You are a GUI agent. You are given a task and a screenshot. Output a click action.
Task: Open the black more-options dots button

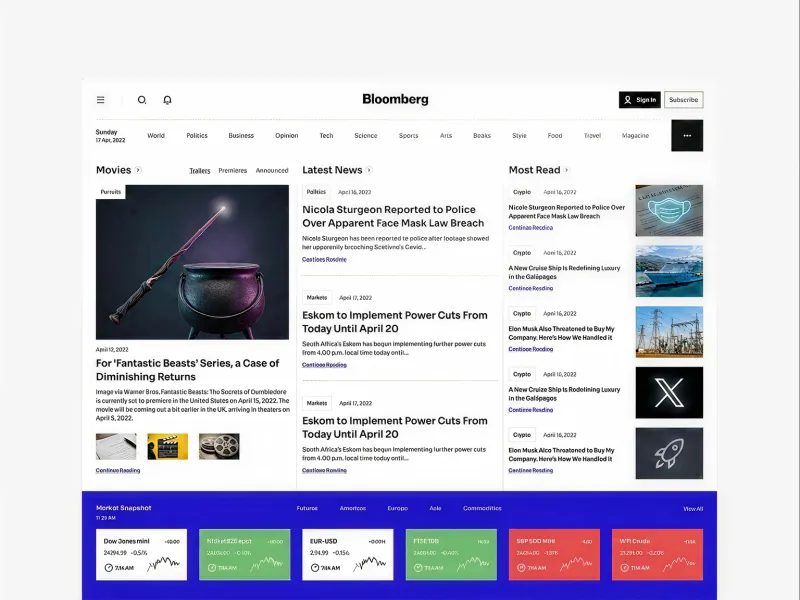pos(687,136)
